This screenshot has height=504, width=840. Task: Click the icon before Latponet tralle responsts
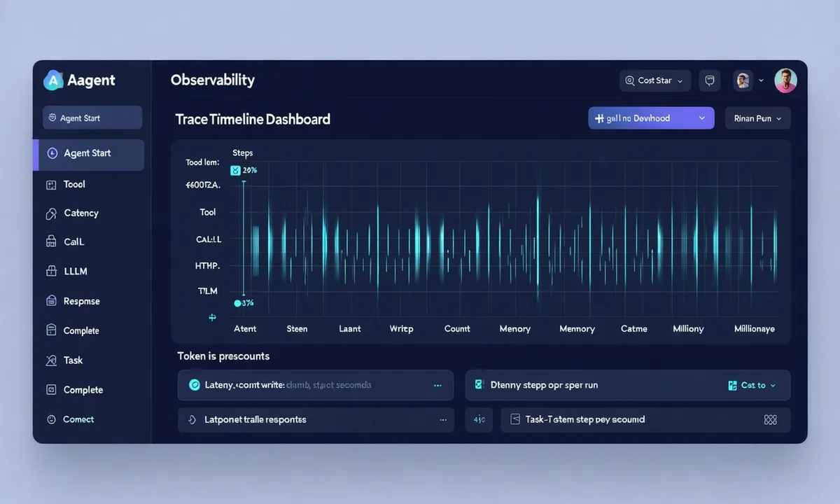(192, 419)
